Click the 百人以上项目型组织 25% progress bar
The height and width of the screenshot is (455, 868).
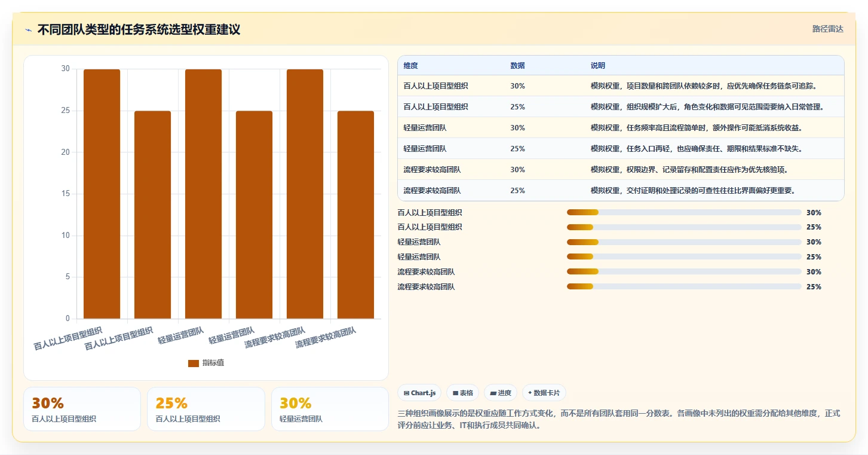(x=683, y=227)
